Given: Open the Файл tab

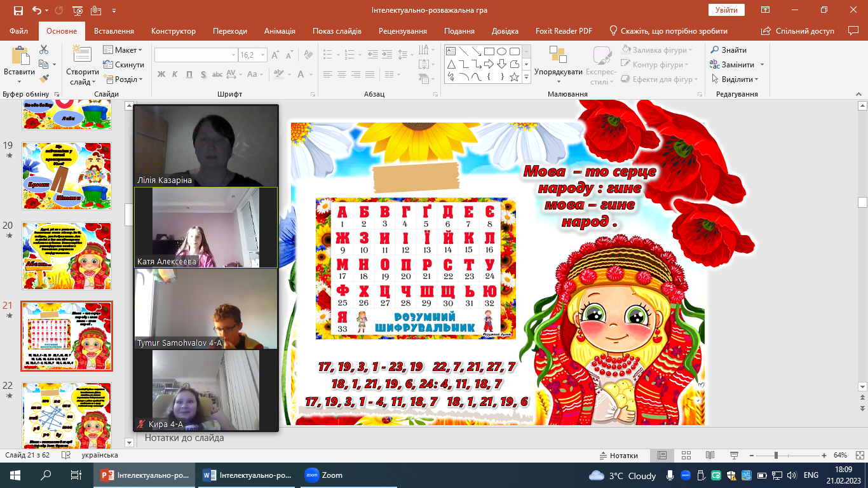Looking at the screenshot, I should pyautogui.click(x=19, y=31).
